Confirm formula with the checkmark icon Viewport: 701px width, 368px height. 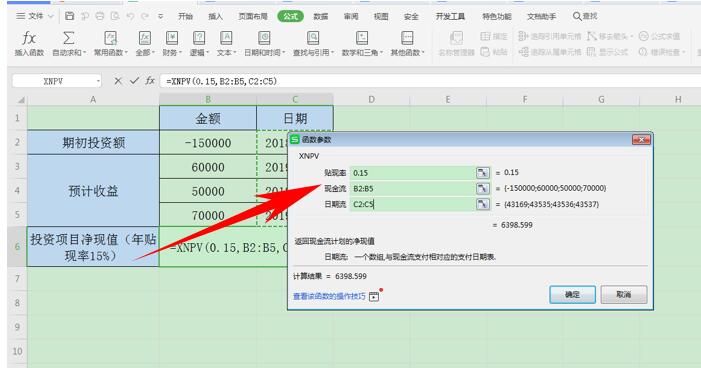point(134,81)
